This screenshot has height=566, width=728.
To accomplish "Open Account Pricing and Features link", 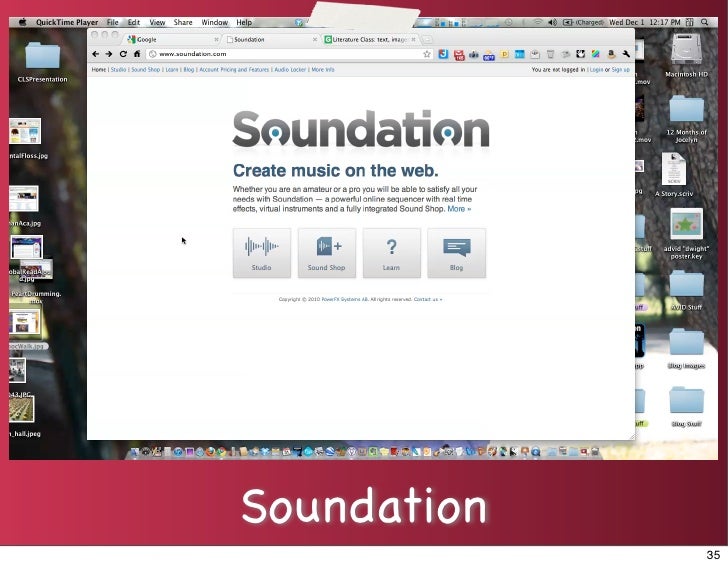I will [x=234, y=70].
